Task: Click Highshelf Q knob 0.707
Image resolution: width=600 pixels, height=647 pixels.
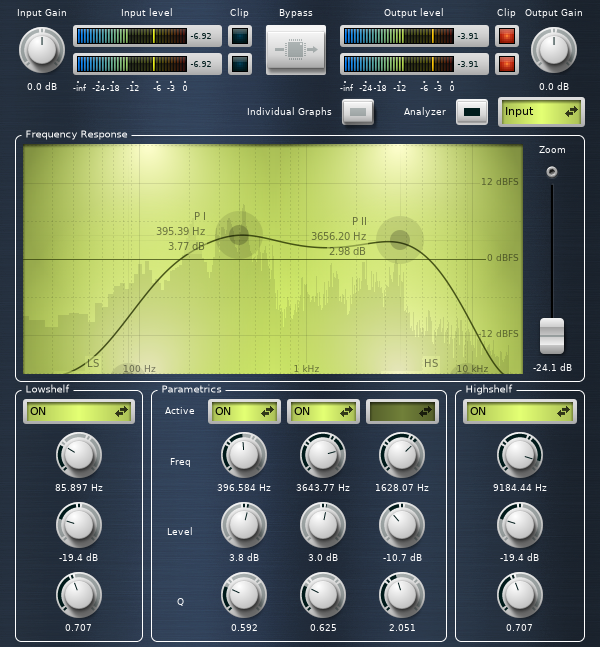Action: click(520, 595)
